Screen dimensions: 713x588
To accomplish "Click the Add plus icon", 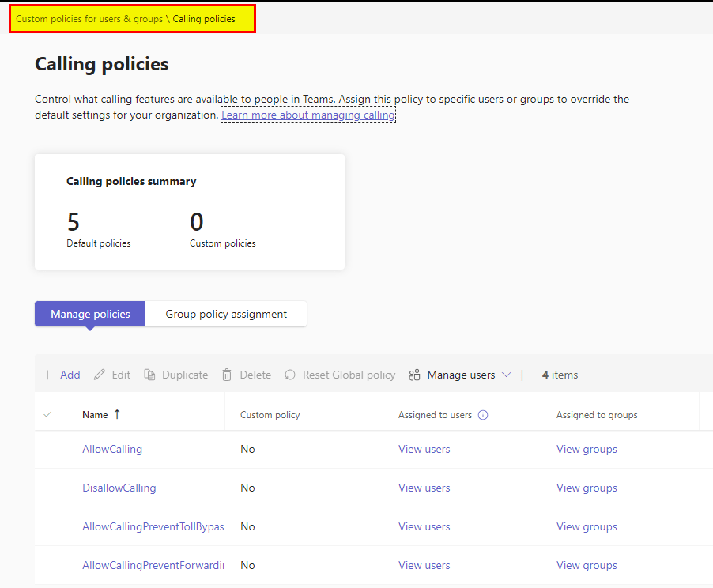I will coord(47,375).
